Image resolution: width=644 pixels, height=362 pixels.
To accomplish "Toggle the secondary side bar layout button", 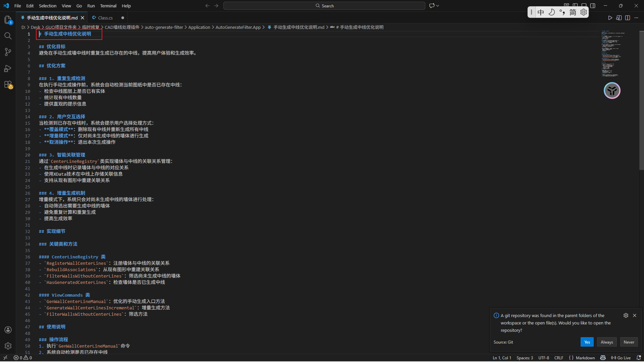I will pyautogui.click(x=593, y=6).
